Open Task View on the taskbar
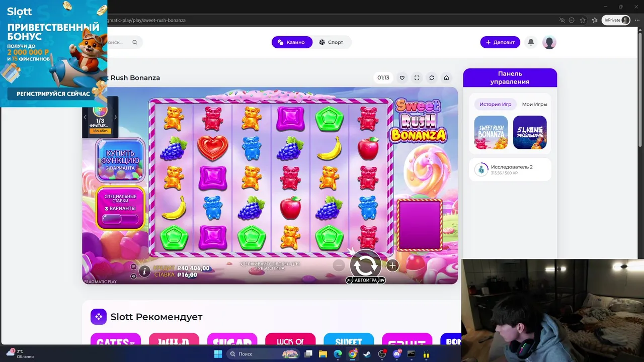This screenshot has width=644, height=362. [x=308, y=354]
